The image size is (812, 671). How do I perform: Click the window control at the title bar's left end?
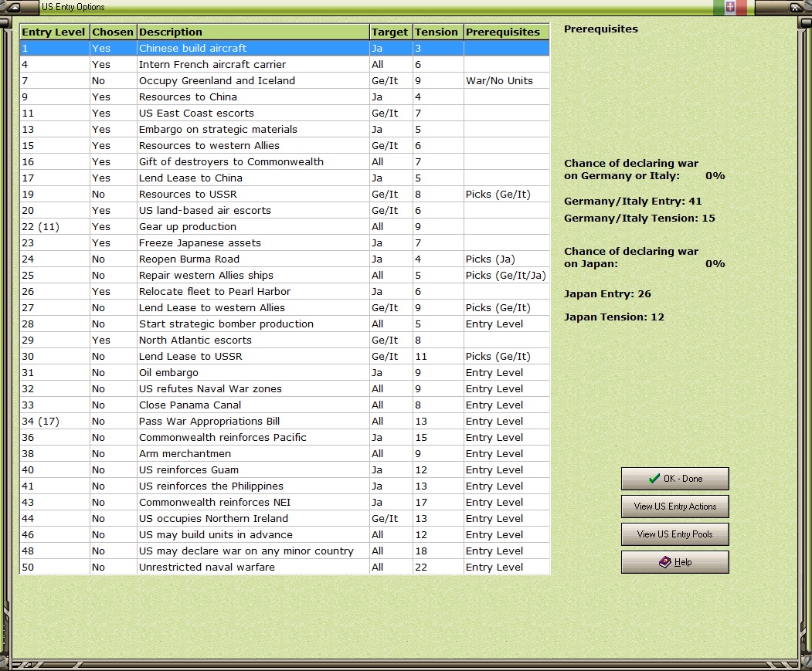pyautogui.click(x=13, y=7)
